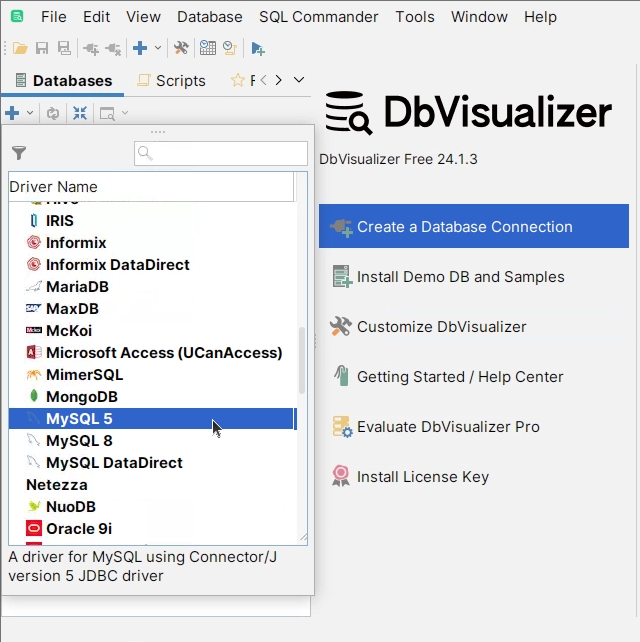
Task: Open the tab list chevron dropdown
Action: pyautogui.click(x=298, y=80)
